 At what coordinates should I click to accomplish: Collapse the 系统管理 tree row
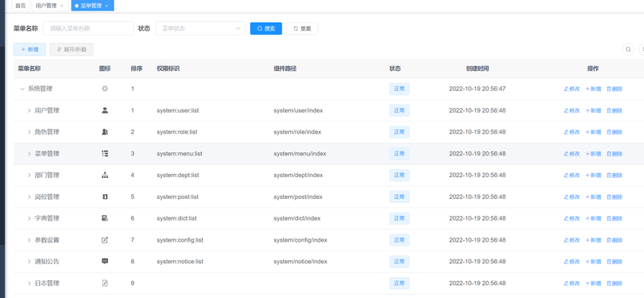[x=23, y=89]
